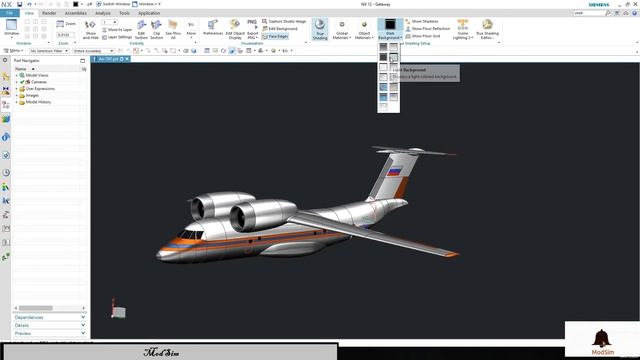Select the dark gray background swatch
The height and width of the screenshot is (360, 640).
pyautogui.click(x=383, y=57)
